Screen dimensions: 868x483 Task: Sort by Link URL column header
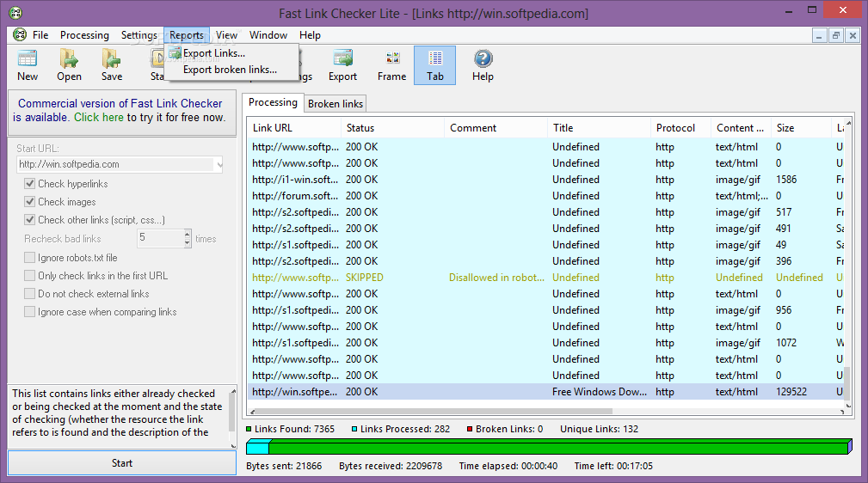(293, 128)
